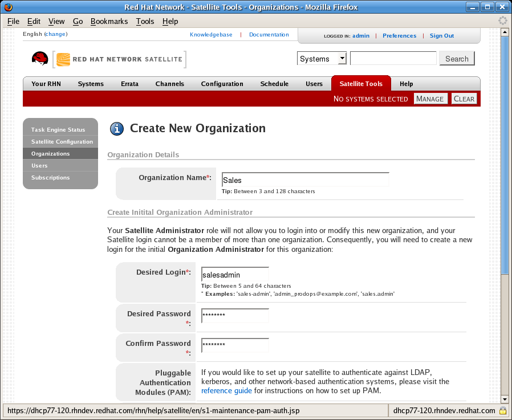Click the blue info icon beside heading
The width and height of the screenshot is (512, 420).
click(x=116, y=129)
